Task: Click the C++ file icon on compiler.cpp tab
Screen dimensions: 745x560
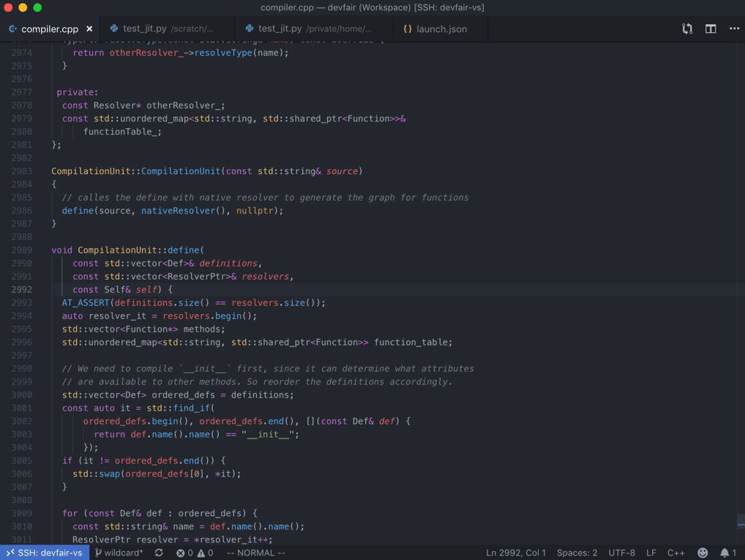Action: [x=13, y=29]
